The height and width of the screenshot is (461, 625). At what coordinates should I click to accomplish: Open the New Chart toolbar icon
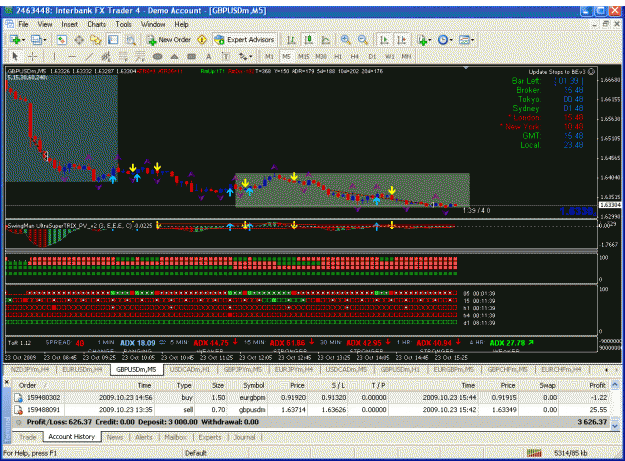pyautogui.click(x=16, y=40)
